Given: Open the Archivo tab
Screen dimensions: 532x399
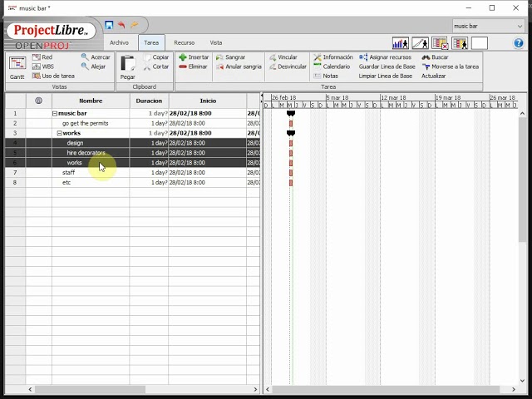Looking at the screenshot, I should [119, 42].
